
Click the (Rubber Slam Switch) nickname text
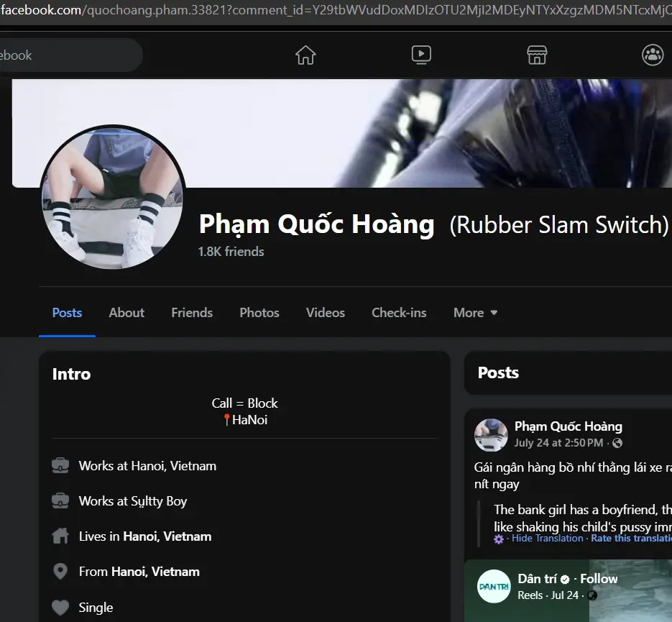tap(559, 224)
